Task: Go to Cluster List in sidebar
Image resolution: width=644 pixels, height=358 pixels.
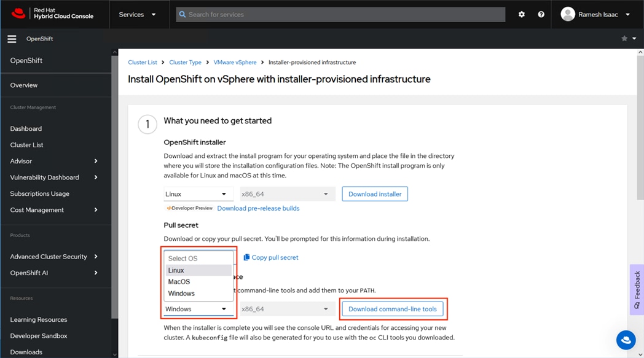Action: pos(27,145)
